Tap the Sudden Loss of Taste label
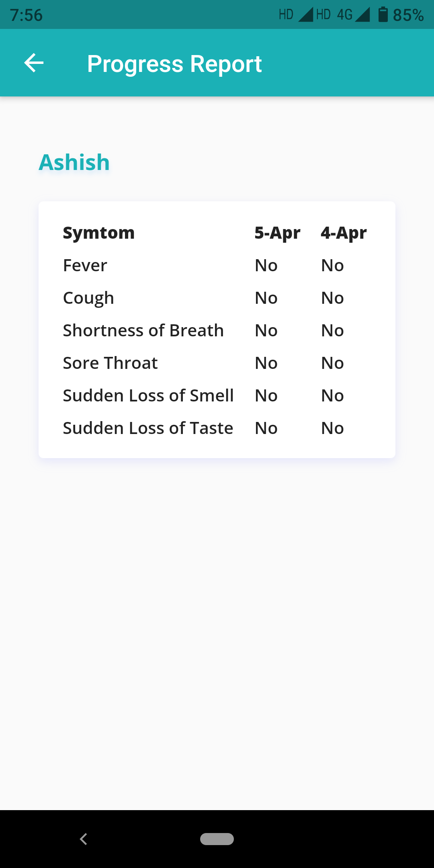 tap(148, 428)
